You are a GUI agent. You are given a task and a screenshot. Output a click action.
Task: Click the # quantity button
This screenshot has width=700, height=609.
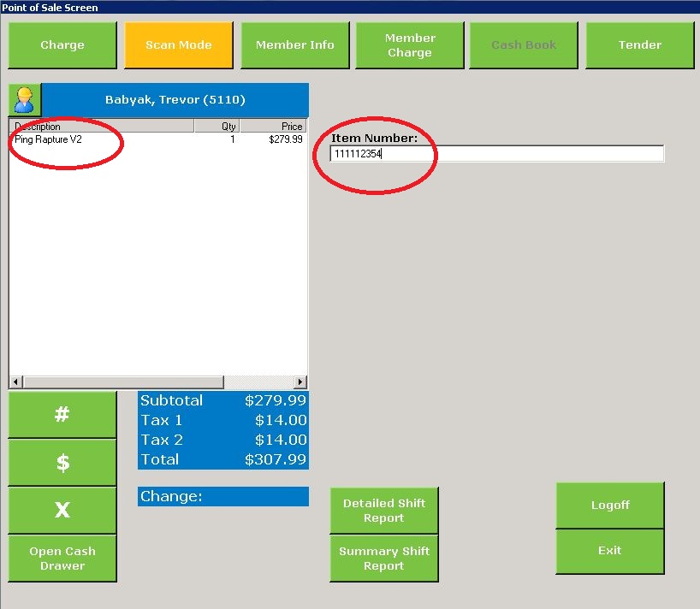tap(62, 415)
